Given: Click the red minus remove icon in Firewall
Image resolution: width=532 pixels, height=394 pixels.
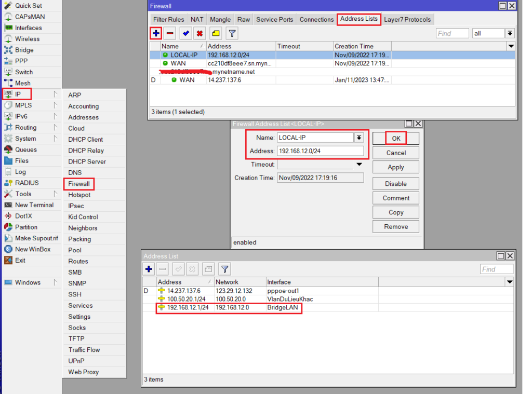Looking at the screenshot, I should coord(170,34).
